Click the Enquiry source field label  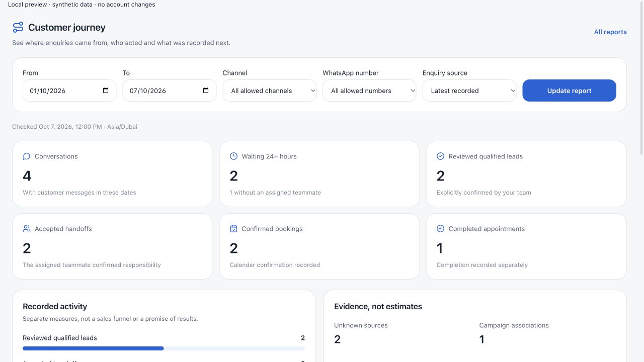pos(445,73)
